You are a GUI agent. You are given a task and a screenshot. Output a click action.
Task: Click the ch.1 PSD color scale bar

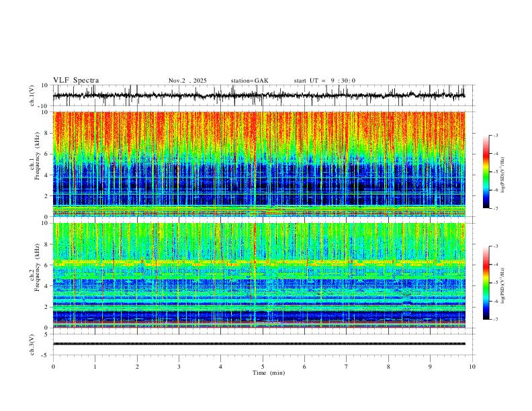click(486, 172)
